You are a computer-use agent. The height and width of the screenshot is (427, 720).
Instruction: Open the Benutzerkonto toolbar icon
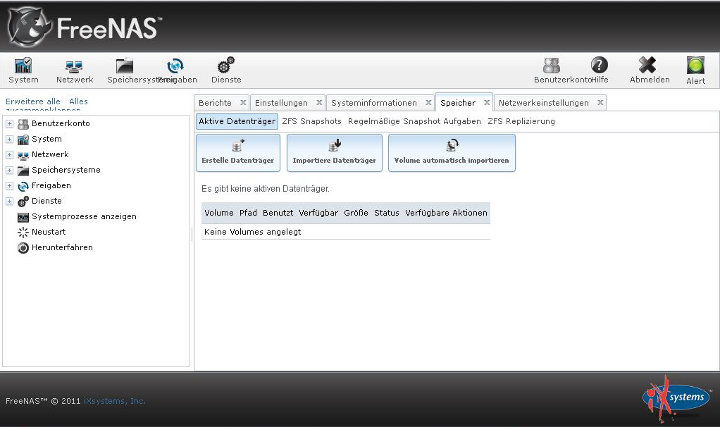pyautogui.click(x=551, y=66)
